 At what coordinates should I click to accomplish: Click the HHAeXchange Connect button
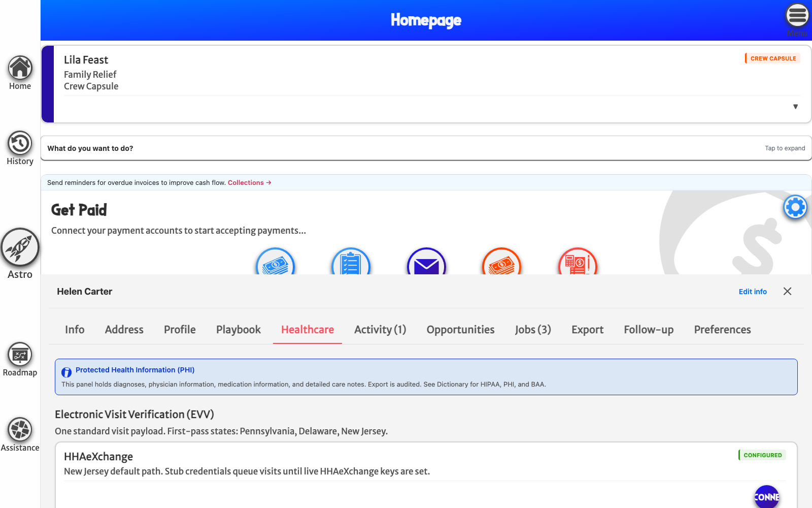(766, 497)
